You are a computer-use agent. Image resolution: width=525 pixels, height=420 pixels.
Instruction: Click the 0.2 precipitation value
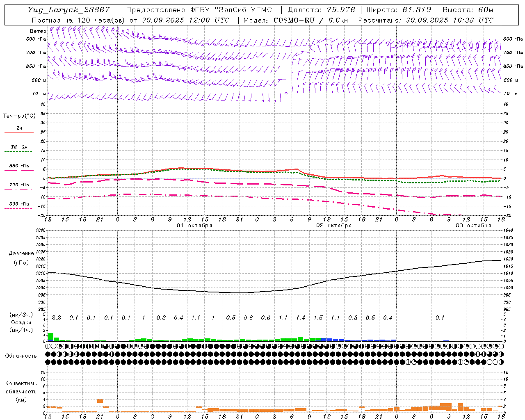[x=161, y=318]
